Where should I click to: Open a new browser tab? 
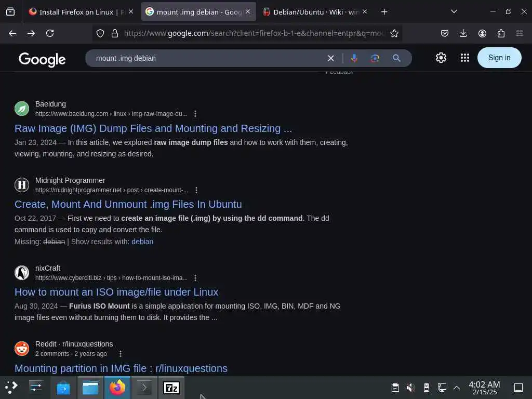coord(384,12)
